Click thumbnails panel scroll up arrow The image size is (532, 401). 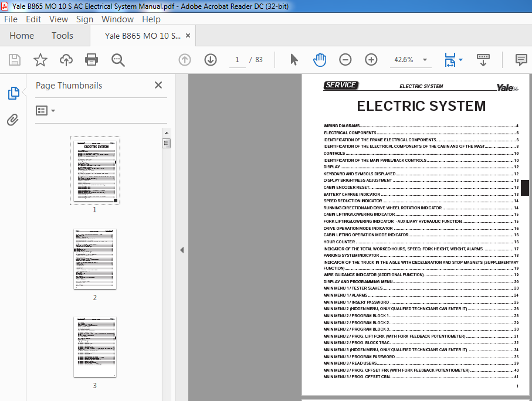tap(167, 132)
